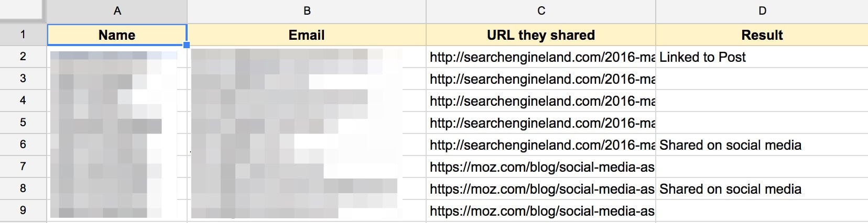Click the blue fill handle on Name cell
The height and width of the screenshot is (223, 868).
(x=187, y=46)
